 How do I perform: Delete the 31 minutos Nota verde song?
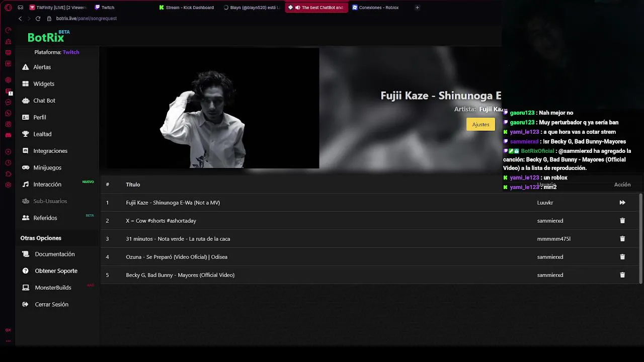pos(622,239)
